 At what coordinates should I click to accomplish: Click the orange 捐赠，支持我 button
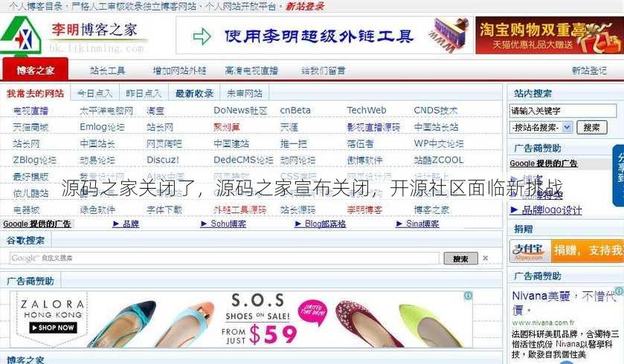(587, 251)
